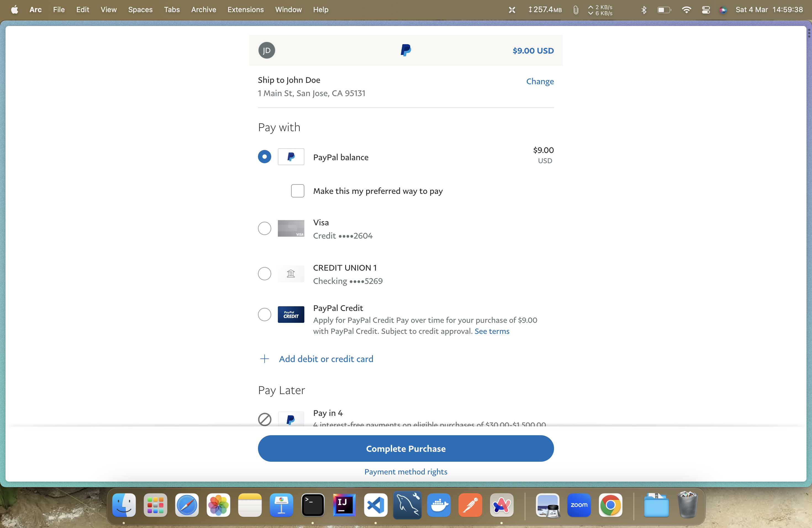Click the Complete Purchase button

pos(405,448)
